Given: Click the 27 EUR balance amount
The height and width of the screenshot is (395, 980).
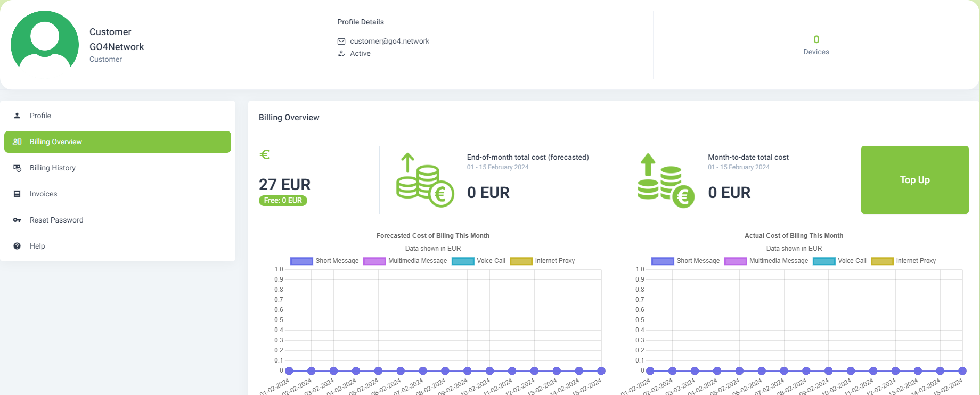Looking at the screenshot, I should [284, 185].
